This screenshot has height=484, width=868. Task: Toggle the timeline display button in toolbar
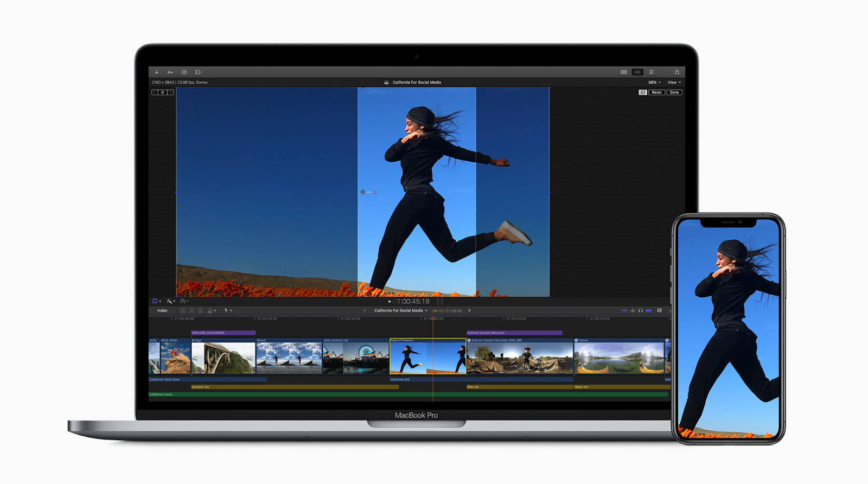pos(637,72)
